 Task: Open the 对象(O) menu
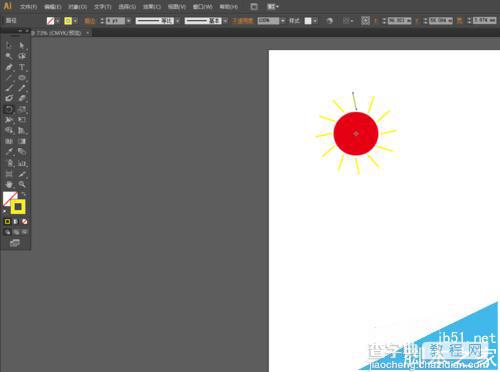(77, 7)
